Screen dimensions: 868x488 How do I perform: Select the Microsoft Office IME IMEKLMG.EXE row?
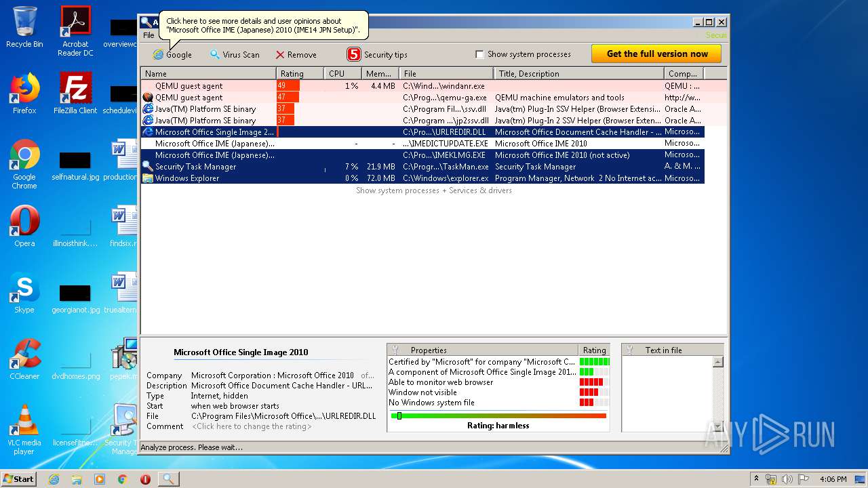422,155
